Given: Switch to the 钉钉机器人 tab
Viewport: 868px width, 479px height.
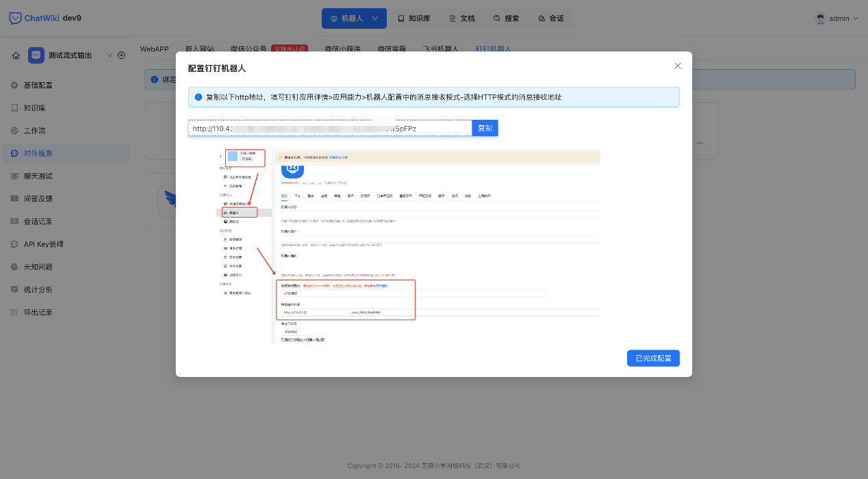Looking at the screenshot, I should [x=494, y=49].
